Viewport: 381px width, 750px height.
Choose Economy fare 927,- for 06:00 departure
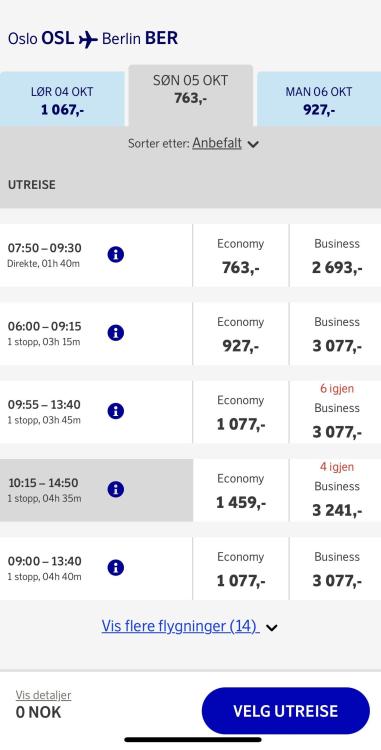tap(240, 334)
